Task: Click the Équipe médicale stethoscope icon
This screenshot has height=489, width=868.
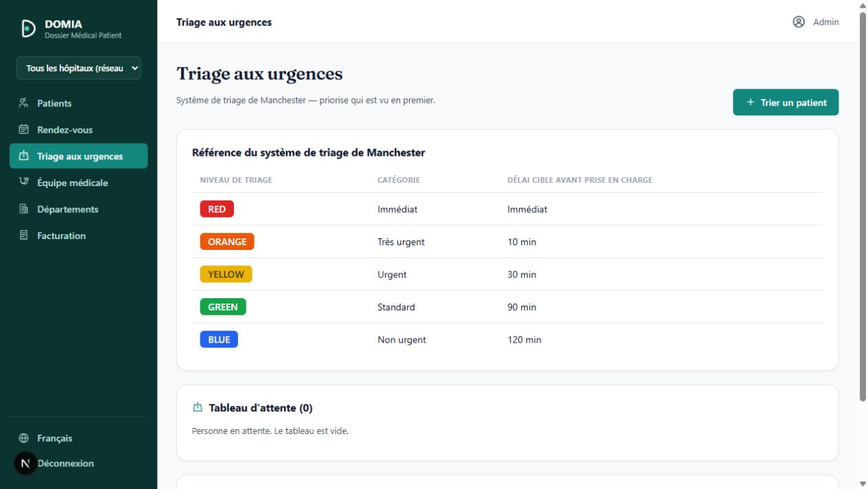Action: [24, 182]
